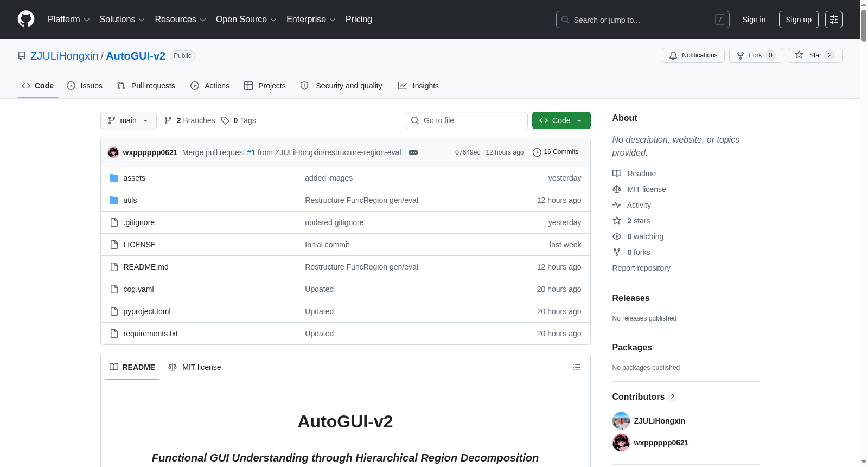Expand the commit message ellipsis button
The width and height of the screenshot is (868, 467).
[x=413, y=152]
